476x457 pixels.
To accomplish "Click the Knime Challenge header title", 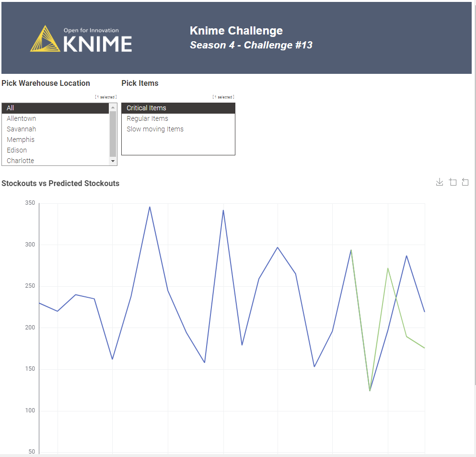I will point(236,31).
